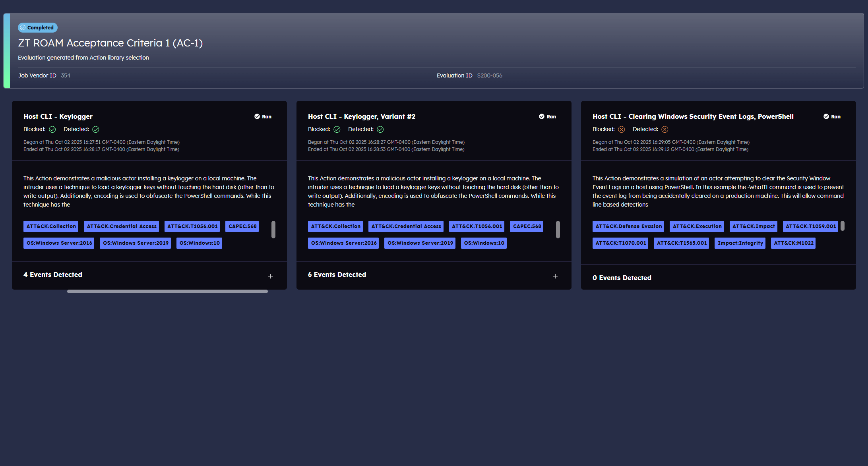Click Detected check icon on Keylogger Variant #2
This screenshot has height=466, width=868.
[x=380, y=130]
